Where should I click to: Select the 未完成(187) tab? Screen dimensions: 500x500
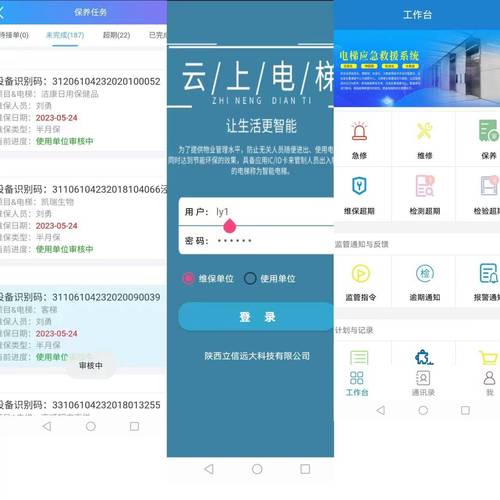(x=65, y=35)
